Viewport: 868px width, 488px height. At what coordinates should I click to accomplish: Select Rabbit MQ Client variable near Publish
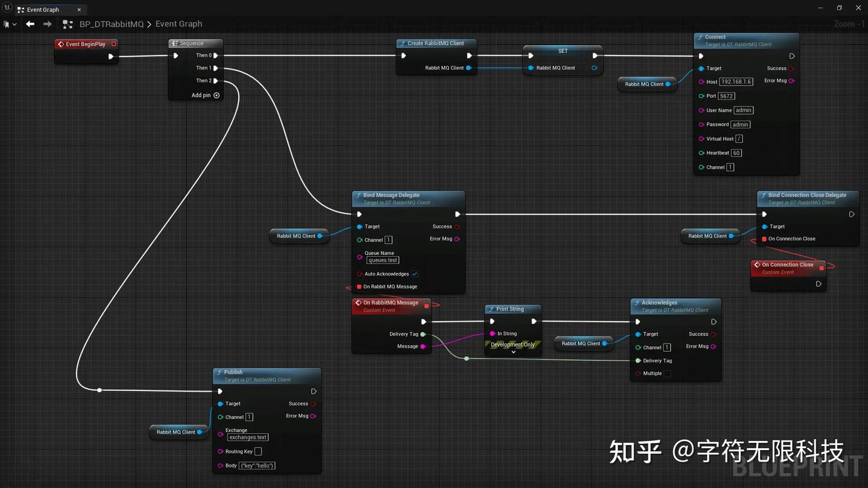click(x=179, y=432)
